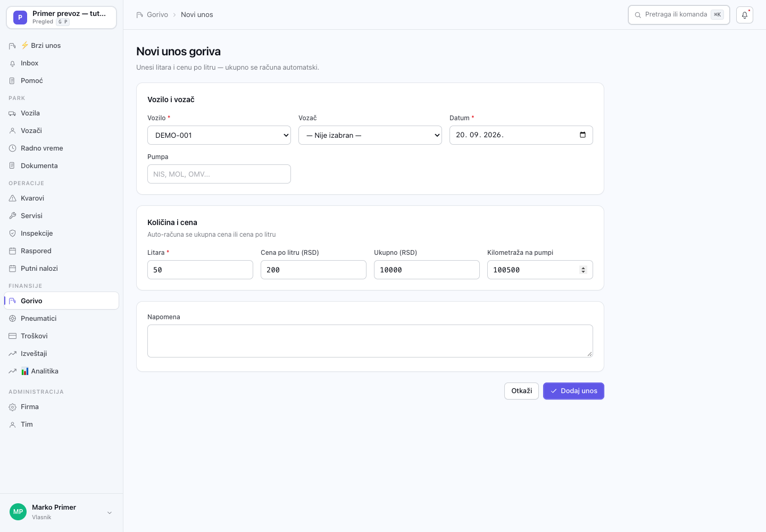Click the search magnifier icon
Viewport: 766px width, 532px height.
(x=638, y=15)
